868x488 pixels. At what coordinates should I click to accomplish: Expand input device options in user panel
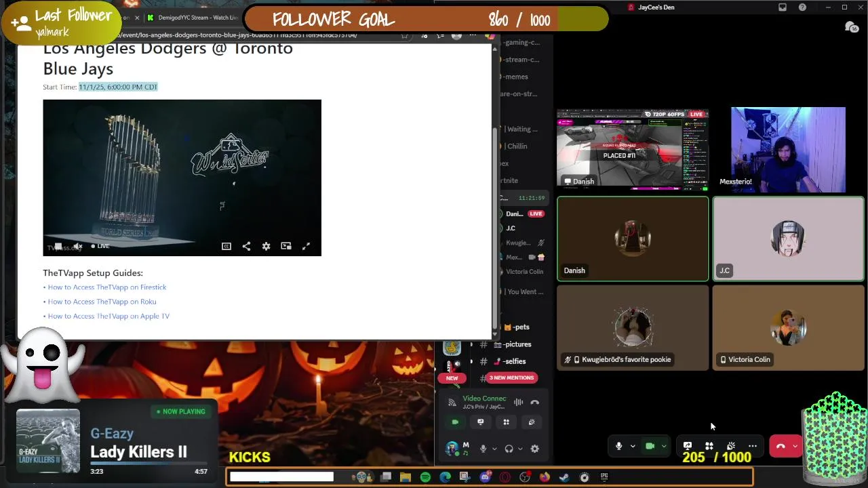pyautogui.click(x=494, y=449)
